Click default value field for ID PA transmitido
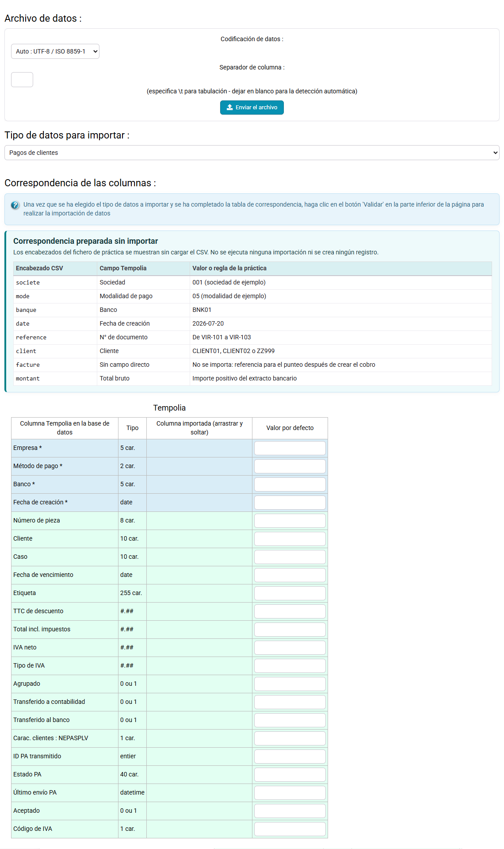 coord(290,757)
